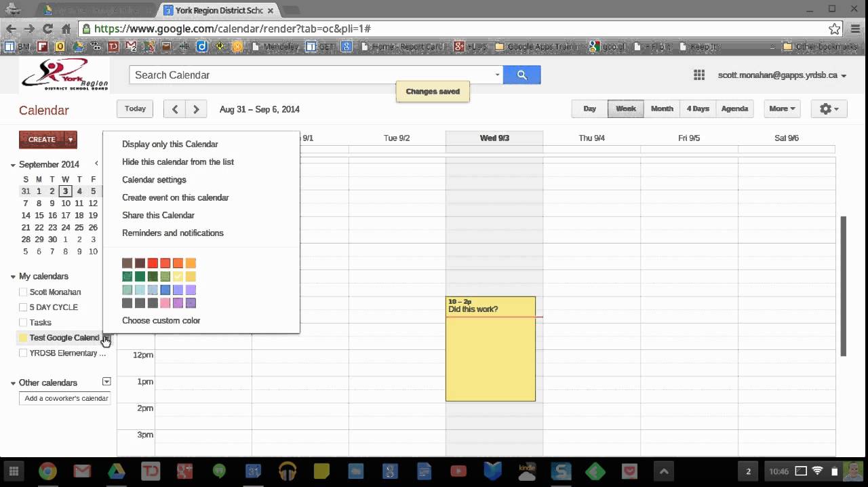The image size is (868, 487).
Task: Click the Today button
Action: coord(135,109)
